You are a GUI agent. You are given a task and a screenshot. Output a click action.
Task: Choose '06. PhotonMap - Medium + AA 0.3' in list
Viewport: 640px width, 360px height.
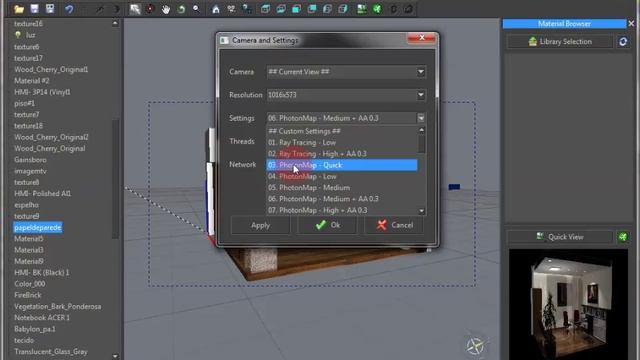coord(341,199)
